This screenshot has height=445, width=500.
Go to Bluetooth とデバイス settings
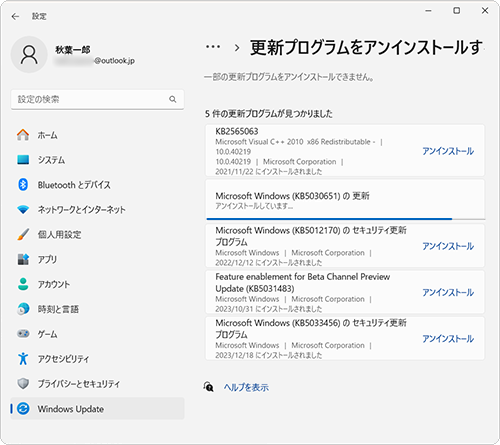[x=97, y=185]
